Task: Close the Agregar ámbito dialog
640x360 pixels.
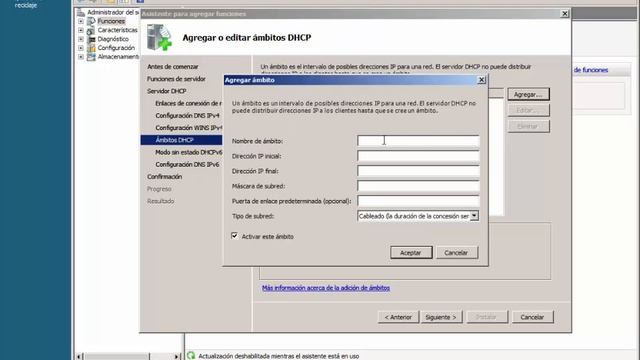Action: (x=482, y=80)
